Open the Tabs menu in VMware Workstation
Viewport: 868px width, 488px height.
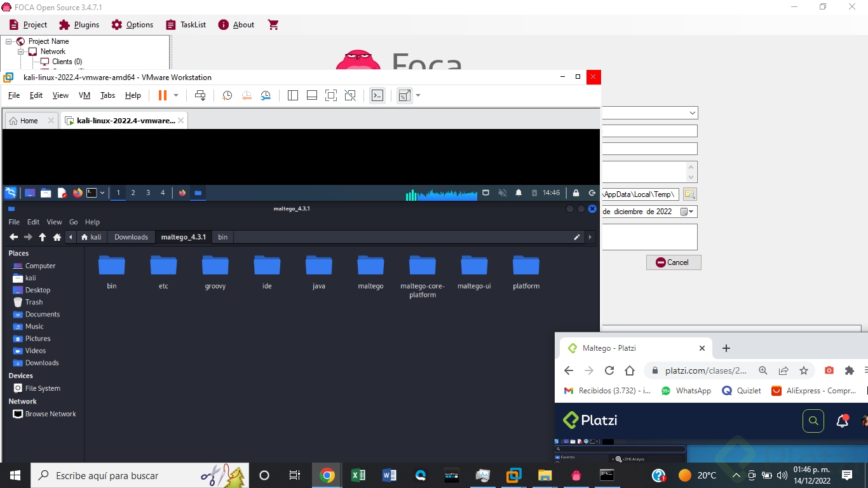click(x=108, y=95)
